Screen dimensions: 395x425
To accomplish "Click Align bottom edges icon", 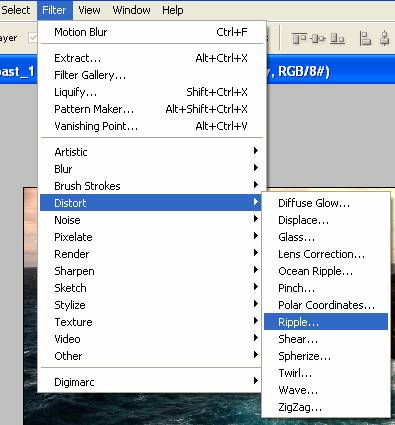I will [337, 39].
